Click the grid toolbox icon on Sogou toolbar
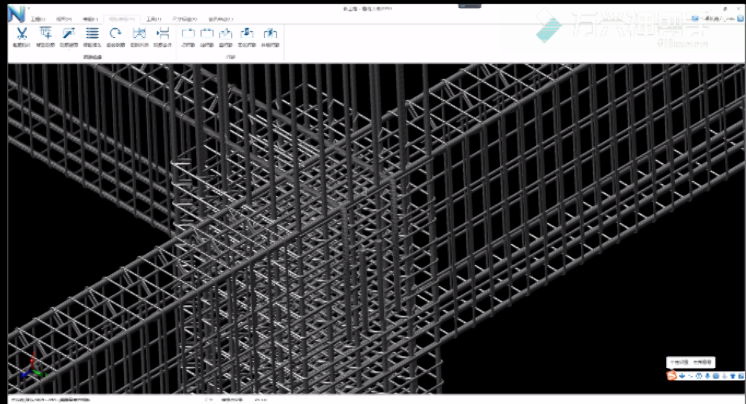Viewport: 746px width, 404px height. tap(741, 376)
